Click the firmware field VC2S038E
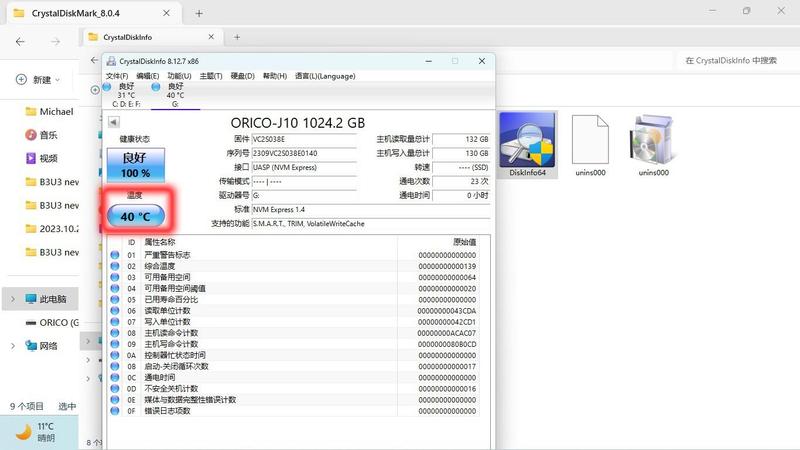This screenshot has height=450, width=800. pos(304,139)
